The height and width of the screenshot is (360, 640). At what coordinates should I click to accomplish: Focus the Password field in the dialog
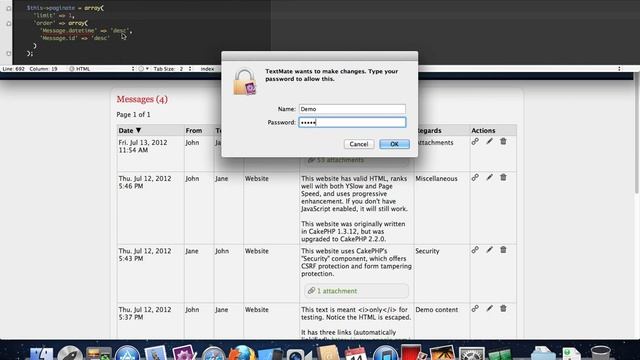pos(352,122)
